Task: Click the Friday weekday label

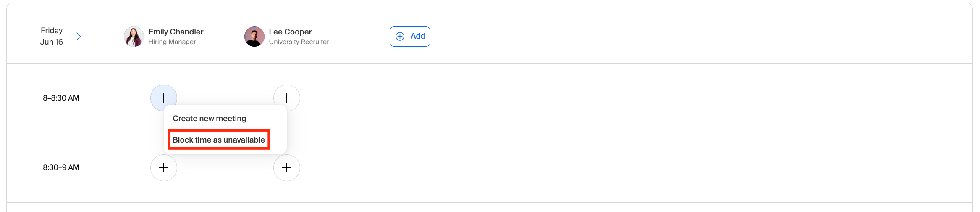Action: point(52,31)
